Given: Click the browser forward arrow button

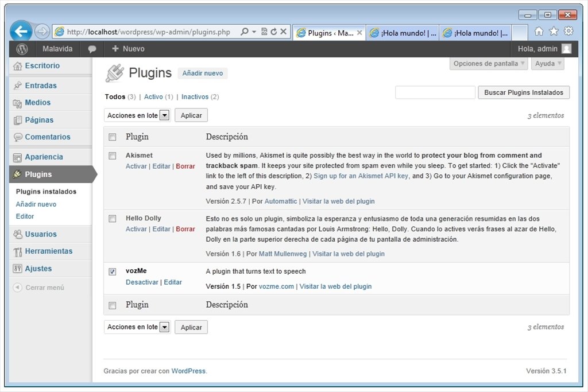Looking at the screenshot, I should [x=42, y=32].
